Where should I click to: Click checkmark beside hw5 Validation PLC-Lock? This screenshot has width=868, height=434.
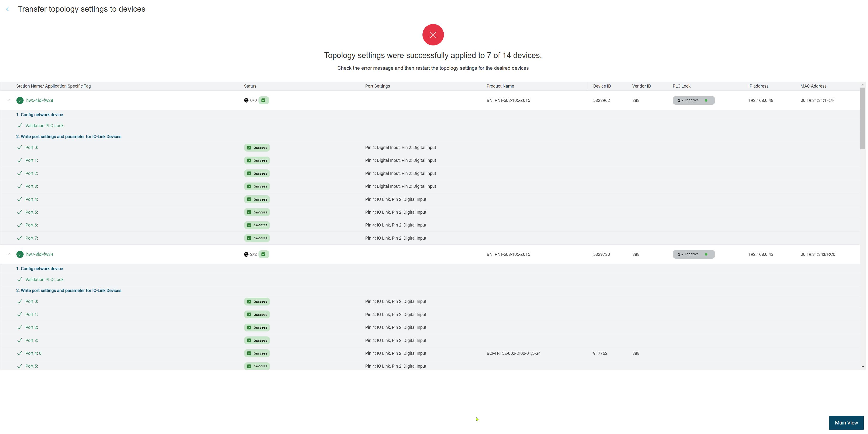click(x=20, y=126)
